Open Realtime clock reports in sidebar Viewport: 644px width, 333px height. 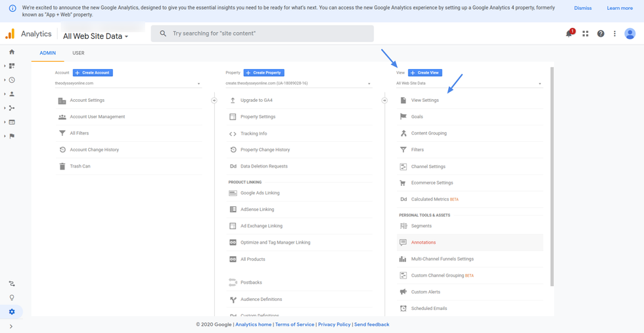pos(12,80)
